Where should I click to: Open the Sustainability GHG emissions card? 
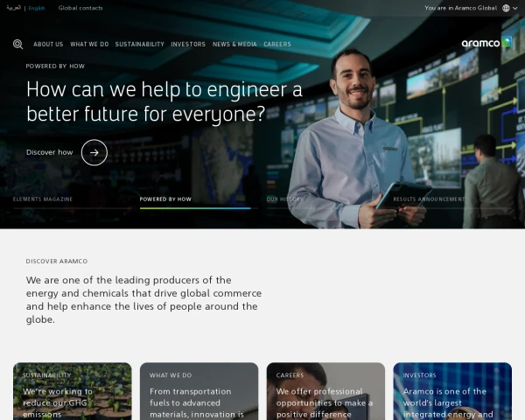pos(73,391)
